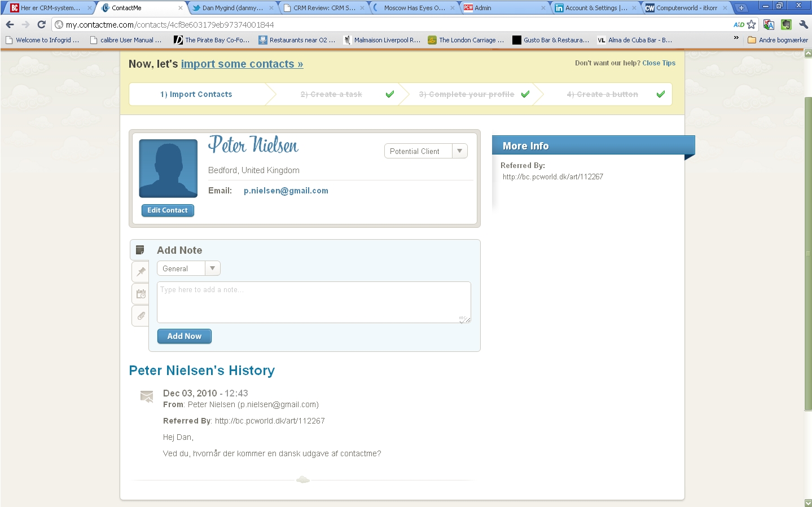Open the Chrome wrench menu

click(804, 24)
